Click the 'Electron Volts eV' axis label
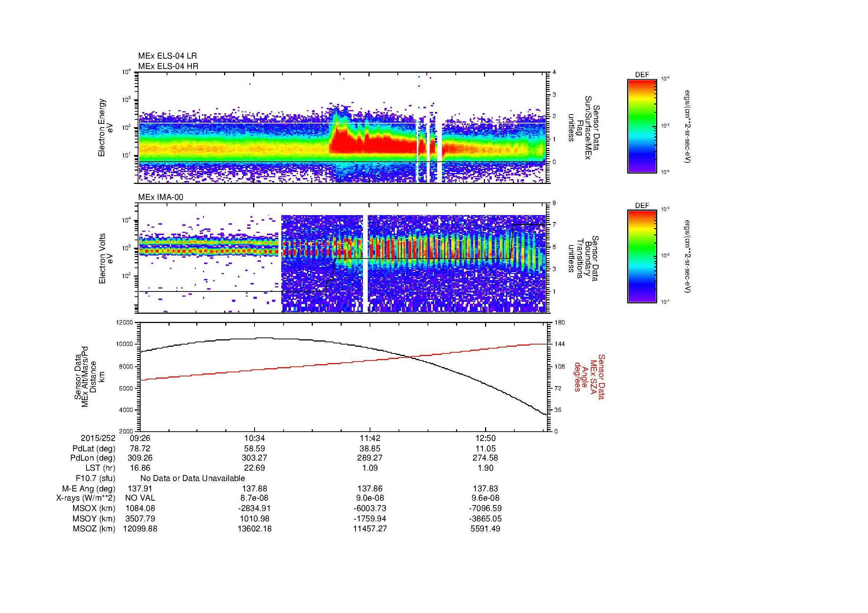The image size is (868, 613). click(106, 258)
